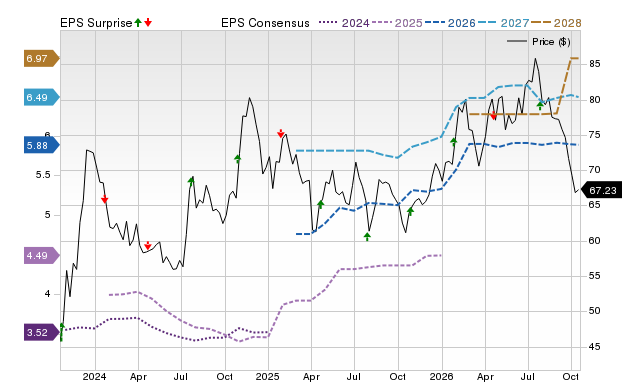This screenshot has height=382, width=640.
Task: Select the green beat arrow just after Jul 2026
Action: [x=540, y=106]
